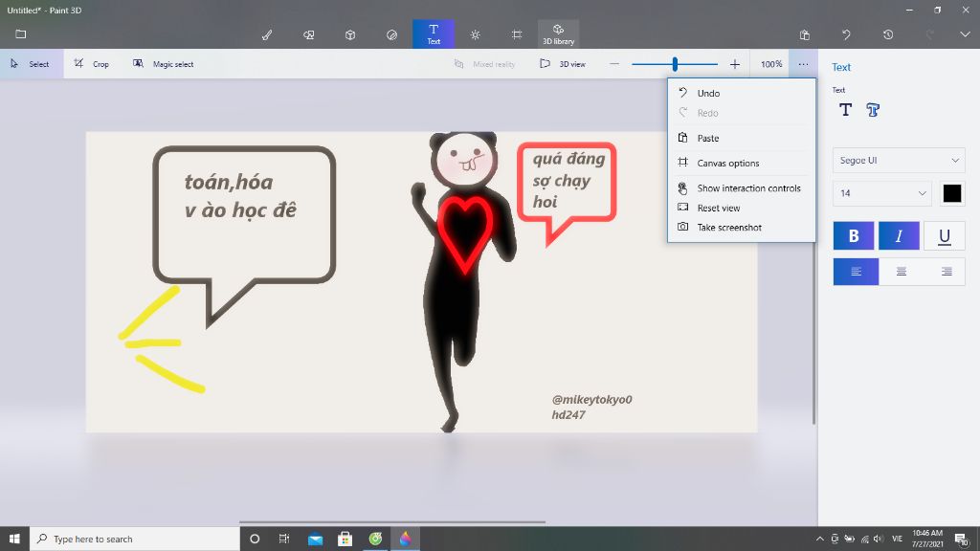Open the History clock icon
This screenshot has width=980, height=551.
[888, 34]
